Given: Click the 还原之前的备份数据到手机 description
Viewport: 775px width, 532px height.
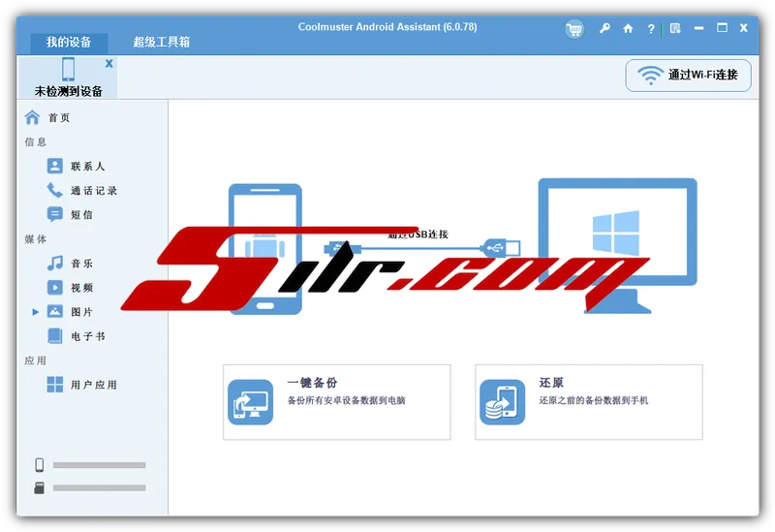Looking at the screenshot, I should tap(593, 400).
